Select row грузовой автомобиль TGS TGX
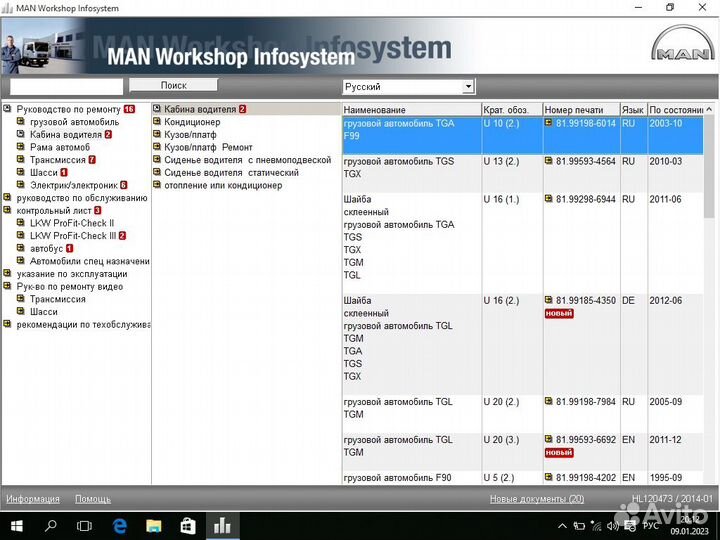Image resolution: width=720 pixels, height=540 pixels. 523,174
